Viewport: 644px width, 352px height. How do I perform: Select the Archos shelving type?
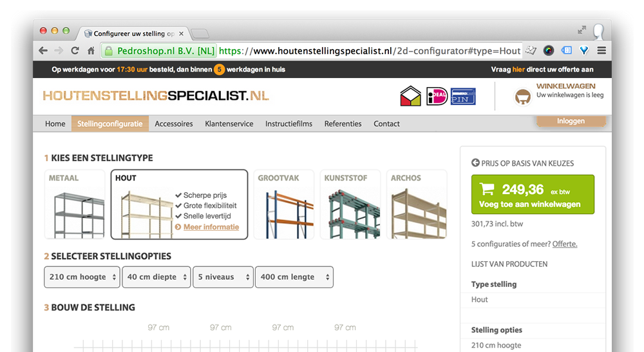pyautogui.click(x=417, y=204)
